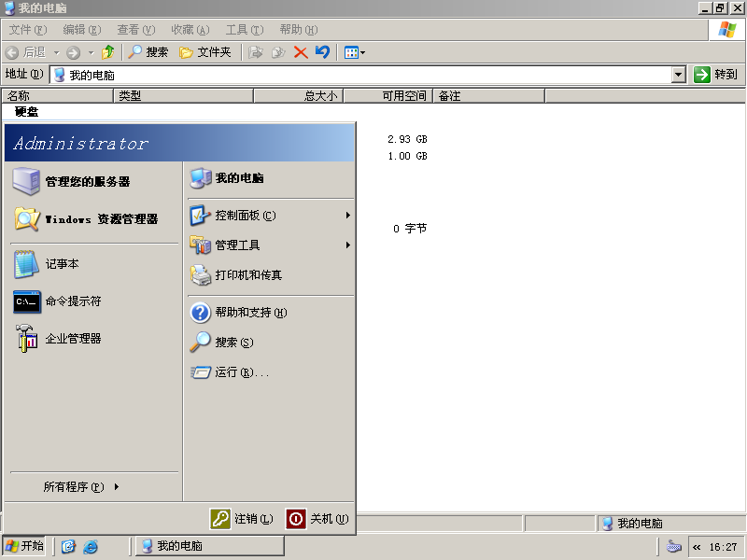
Task: Click the Copy To toolbar icon
Action: coord(277,52)
